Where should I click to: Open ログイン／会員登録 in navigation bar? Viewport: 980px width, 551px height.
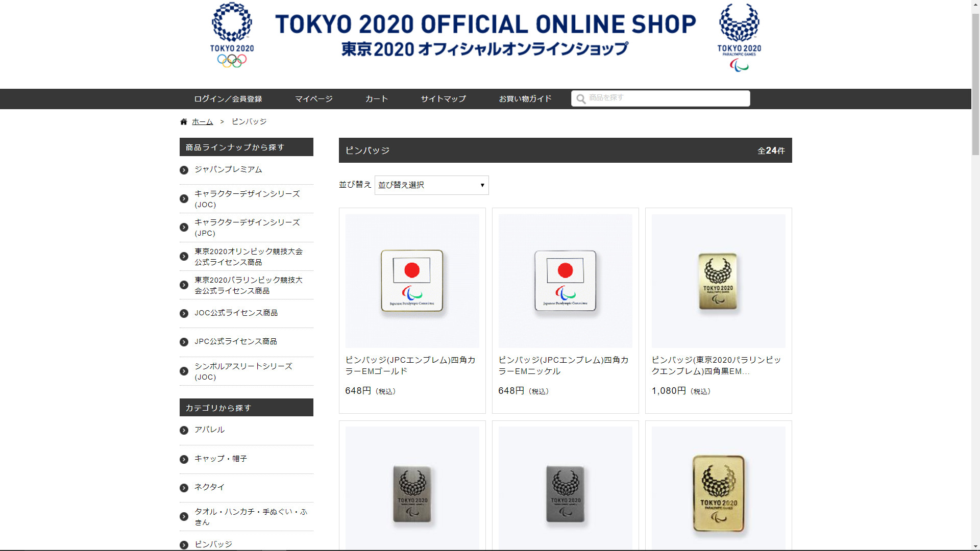click(x=228, y=99)
